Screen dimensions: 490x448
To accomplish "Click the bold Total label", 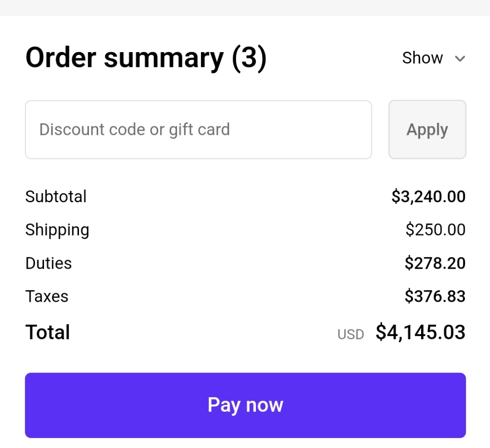I will pyautogui.click(x=47, y=332).
